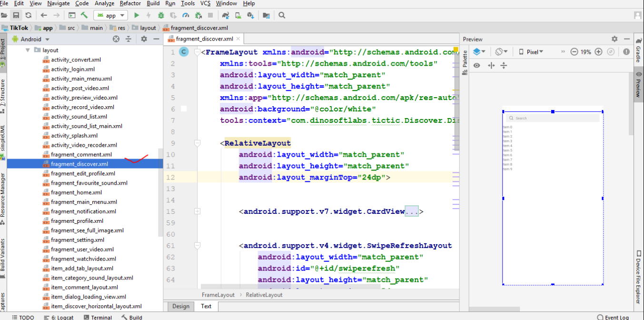The image size is (644, 320).
Task: Open the SDK Manager icon
Action: click(250, 15)
